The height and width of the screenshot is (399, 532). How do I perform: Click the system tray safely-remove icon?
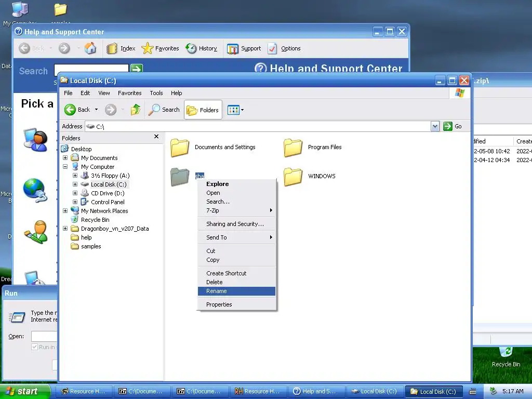tap(494, 391)
